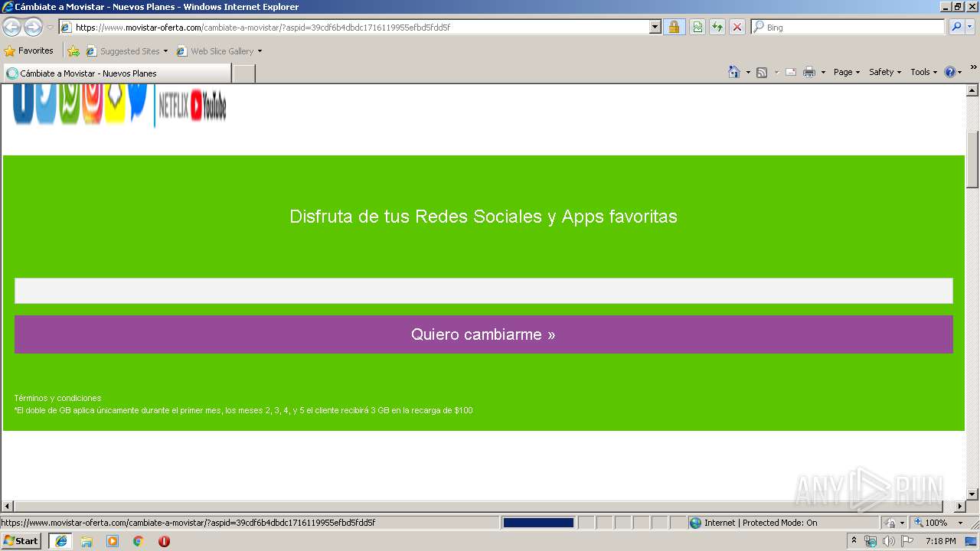Show more command bar items chevron
This screenshot has height=551, width=980.
point(973,67)
